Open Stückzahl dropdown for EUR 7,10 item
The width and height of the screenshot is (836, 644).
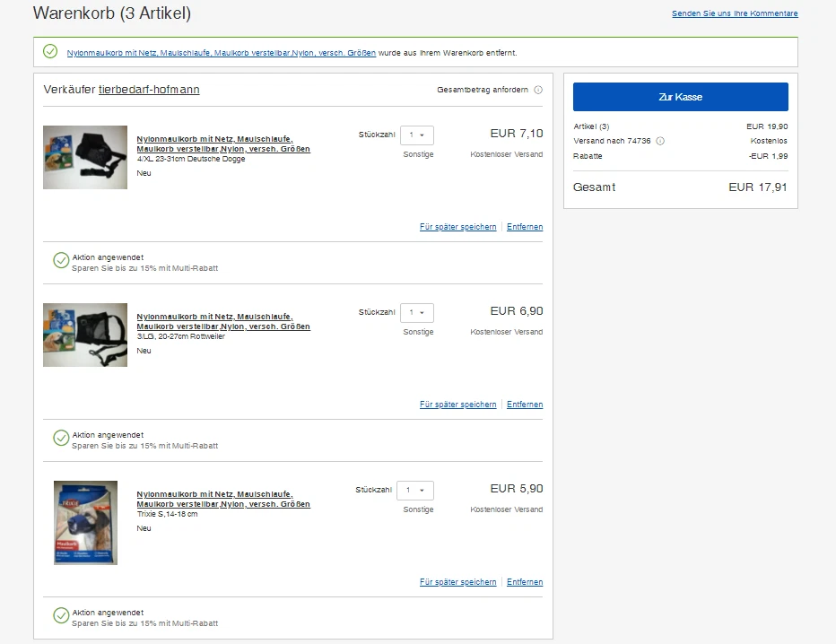416,135
